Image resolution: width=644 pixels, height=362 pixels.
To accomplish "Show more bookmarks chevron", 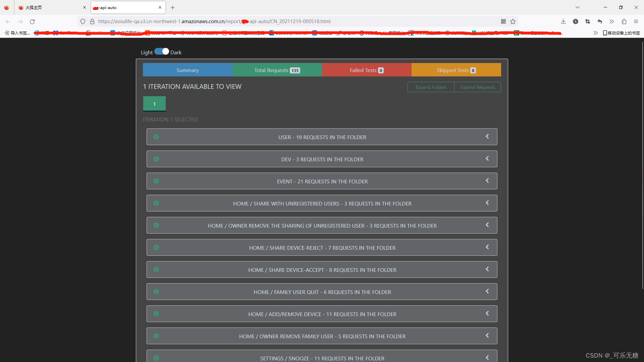I will (595, 33).
